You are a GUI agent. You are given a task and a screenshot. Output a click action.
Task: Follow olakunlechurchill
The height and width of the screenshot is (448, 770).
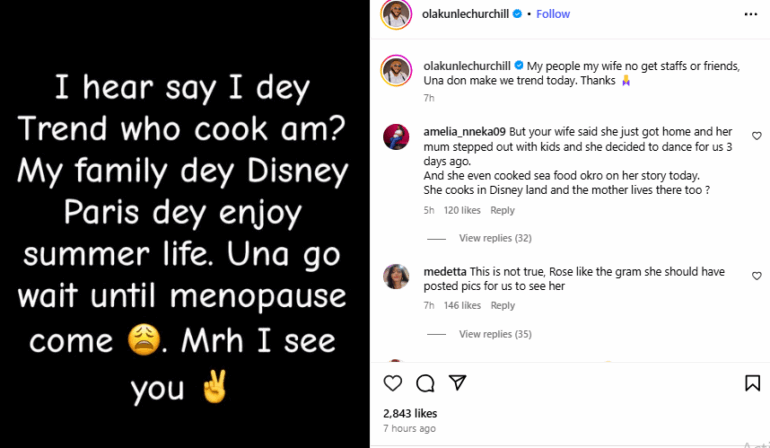click(553, 14)
